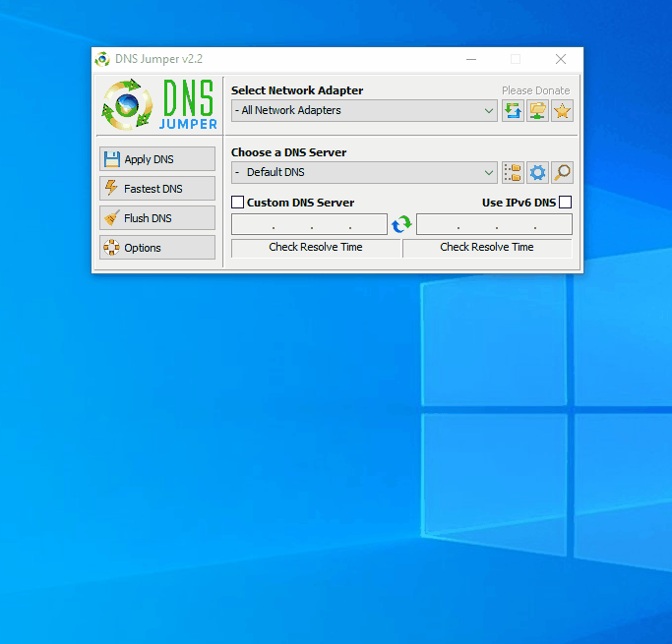Click the network folder icon beside adapter list

click(x=537, y=111)
